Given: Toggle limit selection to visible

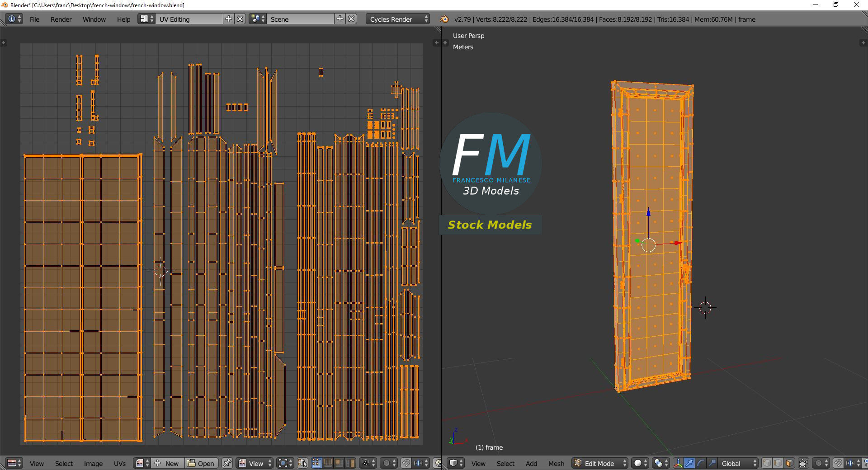Looking at the screenshot, I should point(803,463).
